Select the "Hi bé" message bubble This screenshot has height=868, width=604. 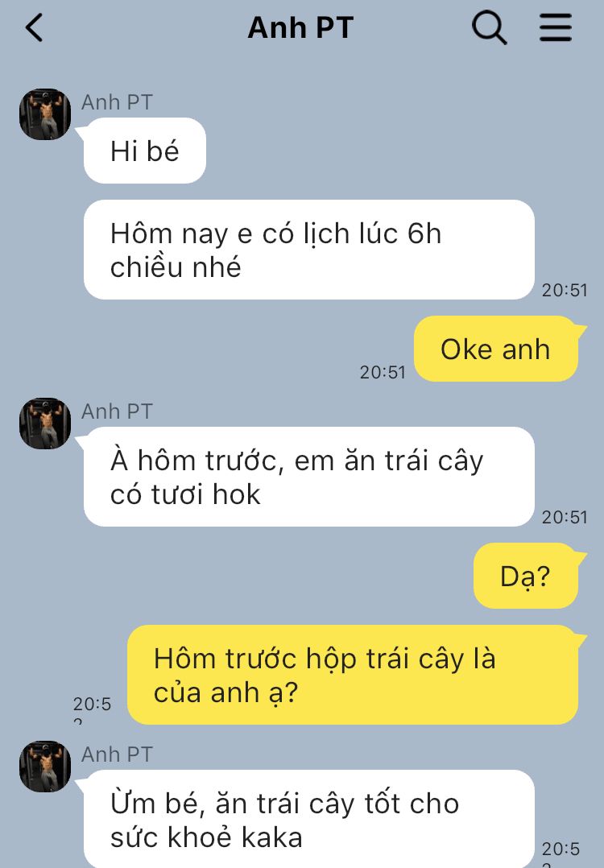[144, 151]
